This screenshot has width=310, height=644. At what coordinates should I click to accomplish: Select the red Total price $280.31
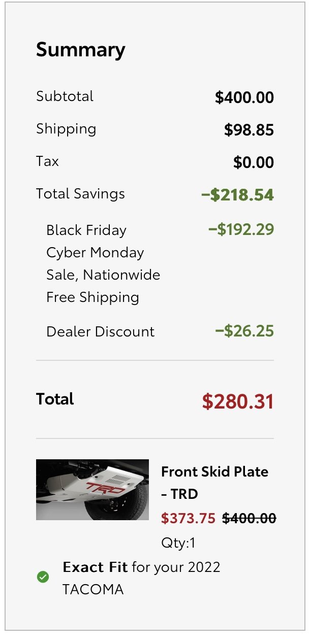coord(238,401)
